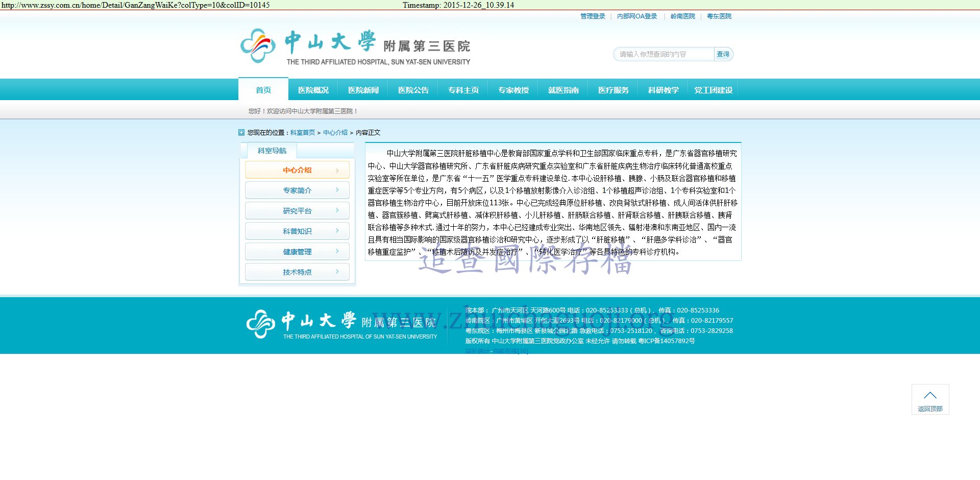Open the 健康管理 sidebar item
Screen dimensions: 980x480
[x=297, y=252]
